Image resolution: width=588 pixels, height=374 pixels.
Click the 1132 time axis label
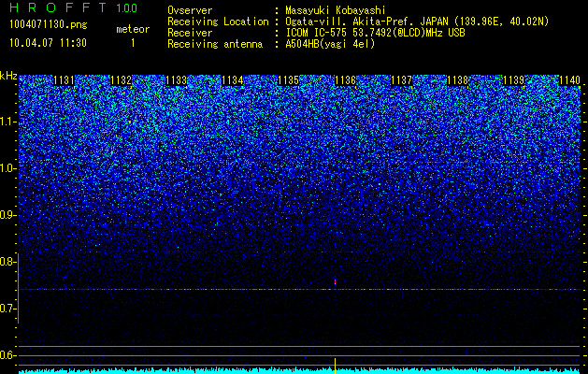coord(121,80)
